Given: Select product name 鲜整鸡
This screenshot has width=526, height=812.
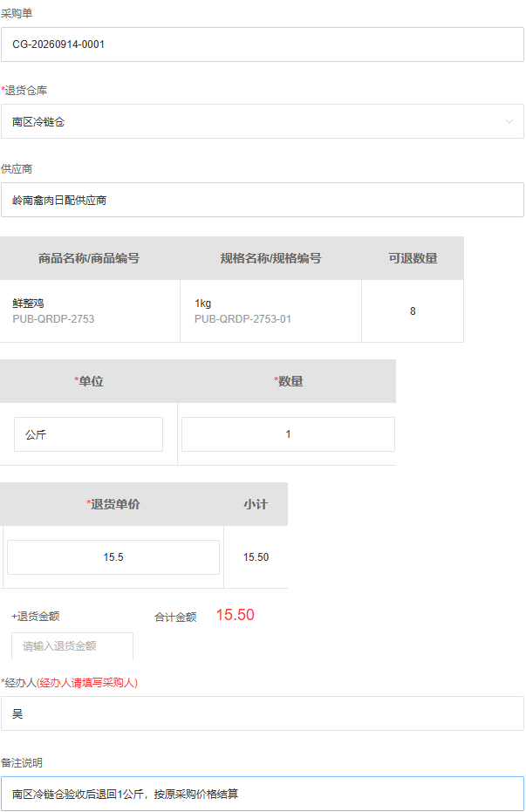Looking at the screenshot, I should (29, 304).
